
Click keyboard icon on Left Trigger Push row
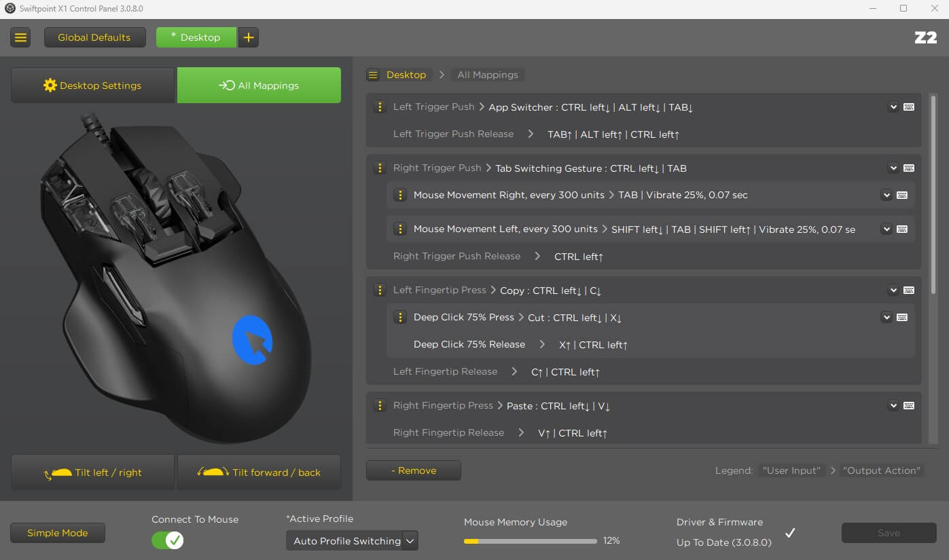point(909,107)
